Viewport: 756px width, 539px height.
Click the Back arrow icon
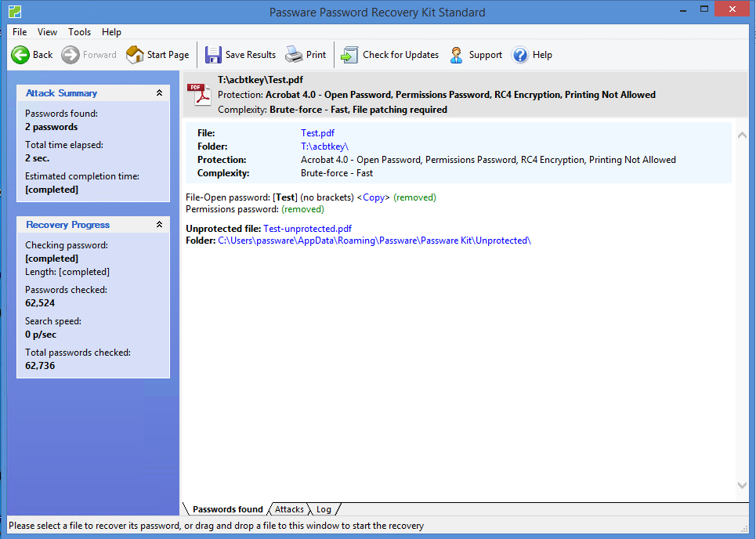(x=20, y=54)
